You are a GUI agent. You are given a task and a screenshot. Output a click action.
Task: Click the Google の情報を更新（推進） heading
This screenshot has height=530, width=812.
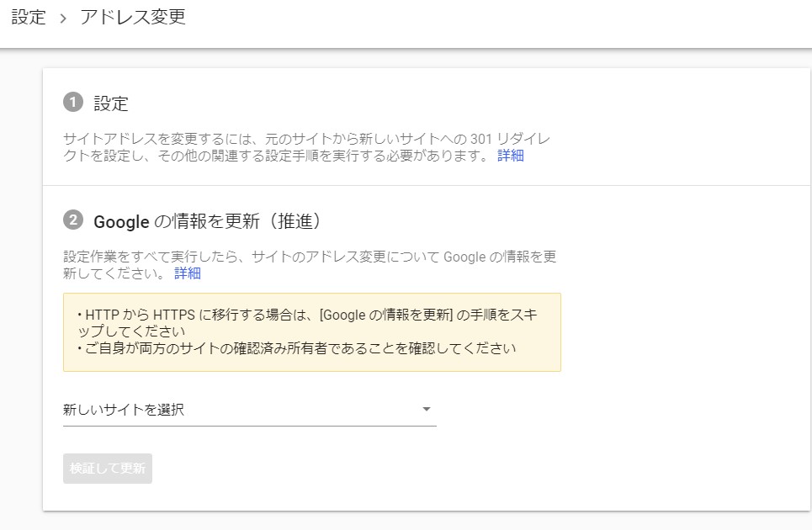(208, 221)
